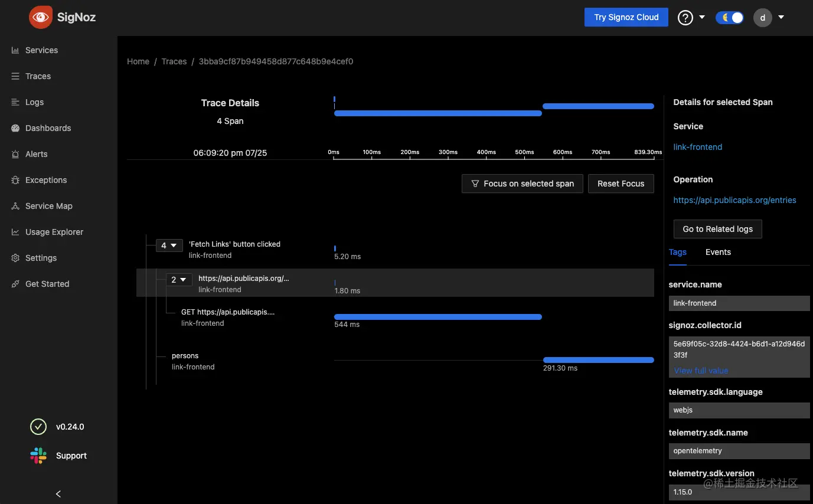This screenshot has height=504, width=813.
Task: Open the user avatar 'd' menu
Action: [763, 18]
